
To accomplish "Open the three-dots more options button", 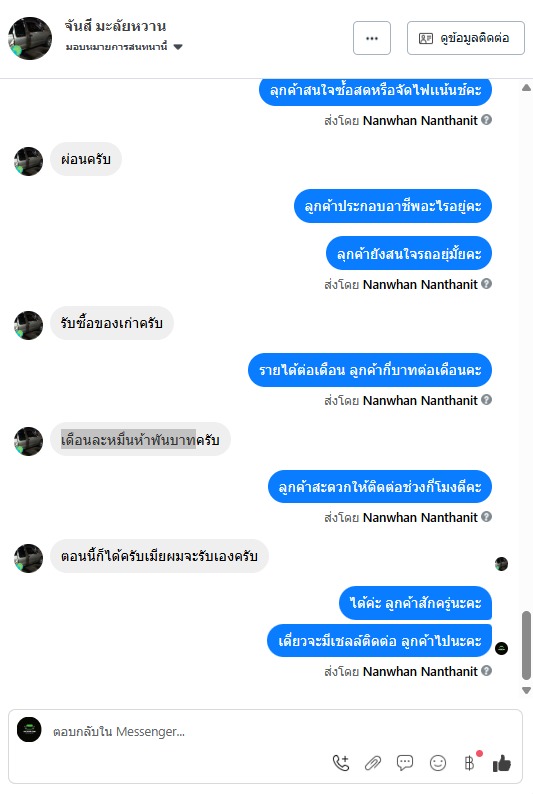I will coord(372,38).
